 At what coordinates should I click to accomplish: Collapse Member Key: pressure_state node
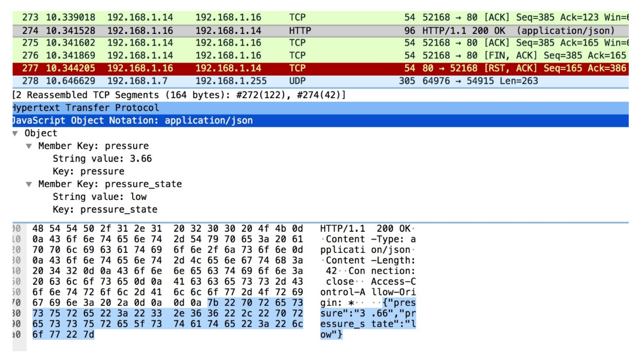click(x=29, y=184)
